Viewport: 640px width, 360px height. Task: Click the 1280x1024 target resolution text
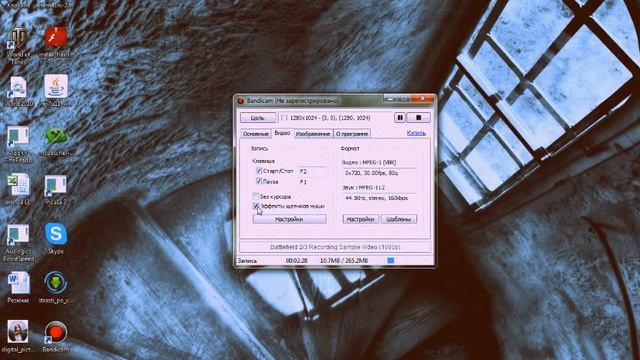click(330, 118)
